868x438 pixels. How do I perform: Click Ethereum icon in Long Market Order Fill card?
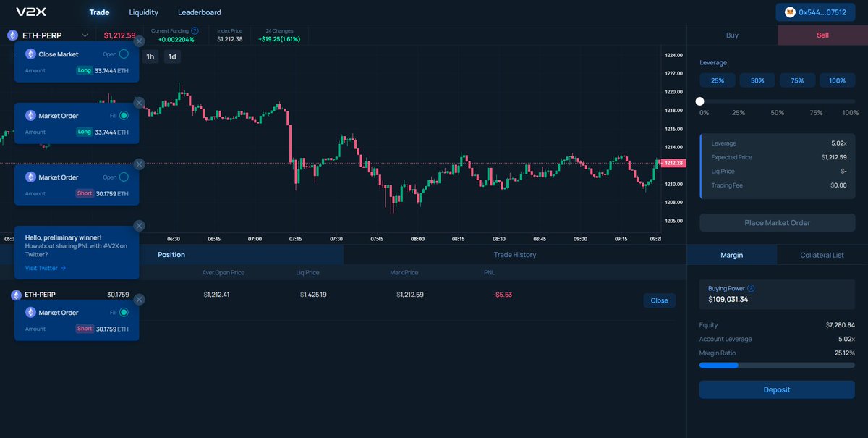[x=30, y=115]
